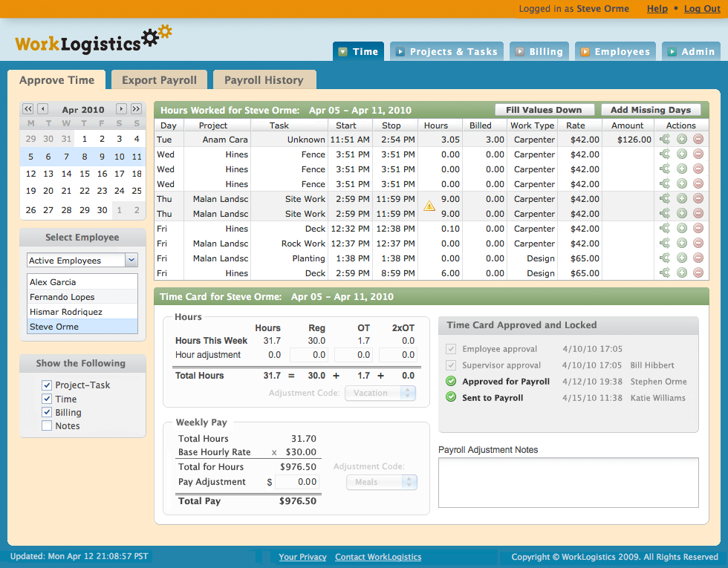
Task: Click the 2xOT hour adjustment field
Action: [398, 355]
